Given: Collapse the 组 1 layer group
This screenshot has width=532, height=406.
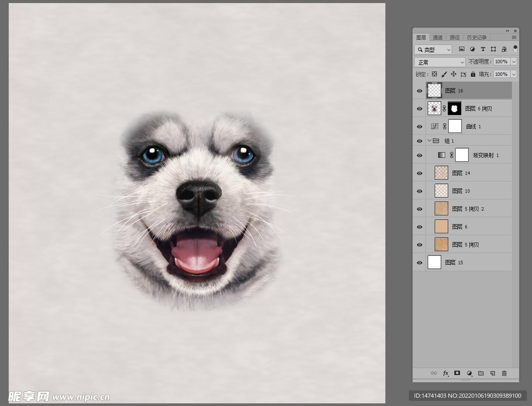Looking at the screenshot, I should point(429,141).
